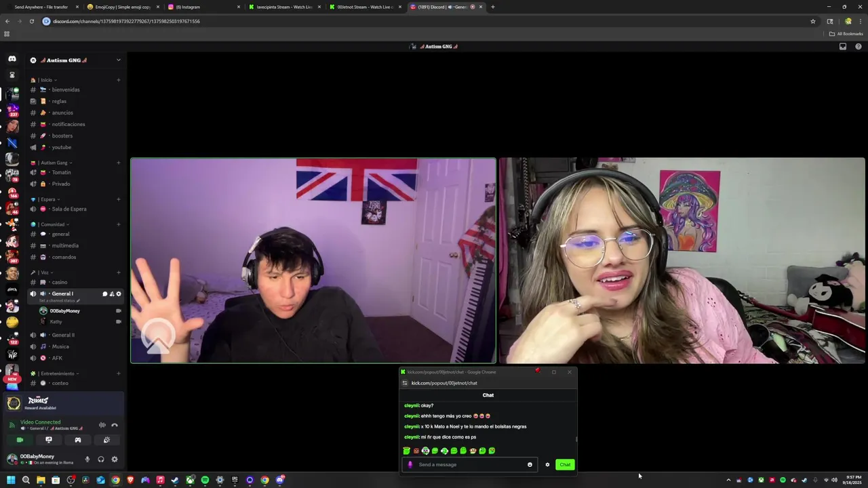868x488 pixels.
Task: Select user Kathy in voice channel
Action: tap(80, 322)
